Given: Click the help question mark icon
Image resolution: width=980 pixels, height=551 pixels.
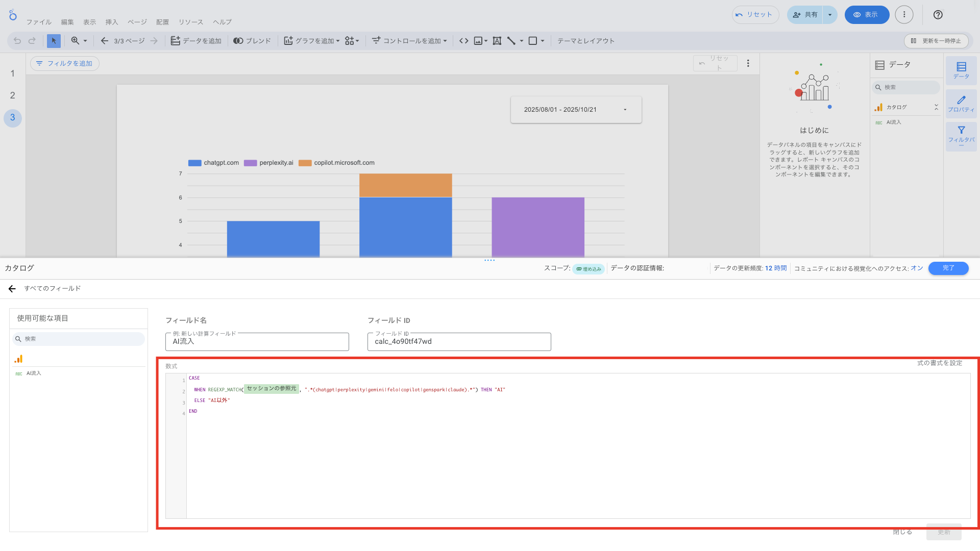Looking at the screenshot, I should [938, 15].
